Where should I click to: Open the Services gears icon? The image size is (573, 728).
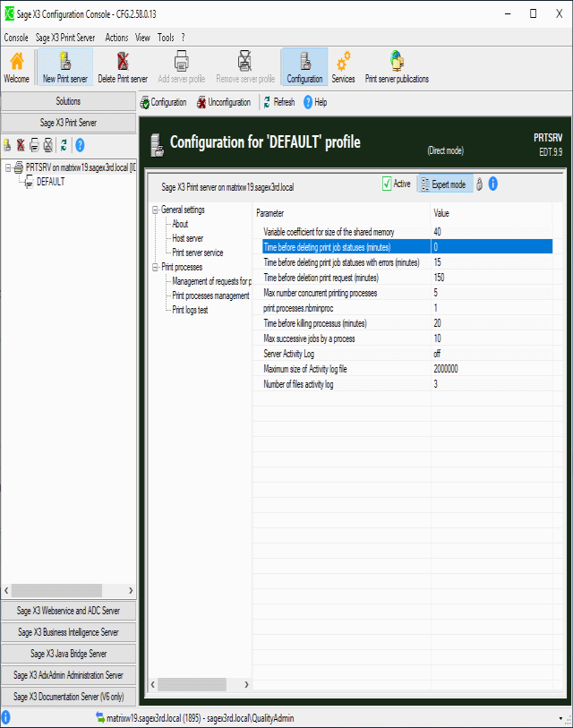[343, 68]
